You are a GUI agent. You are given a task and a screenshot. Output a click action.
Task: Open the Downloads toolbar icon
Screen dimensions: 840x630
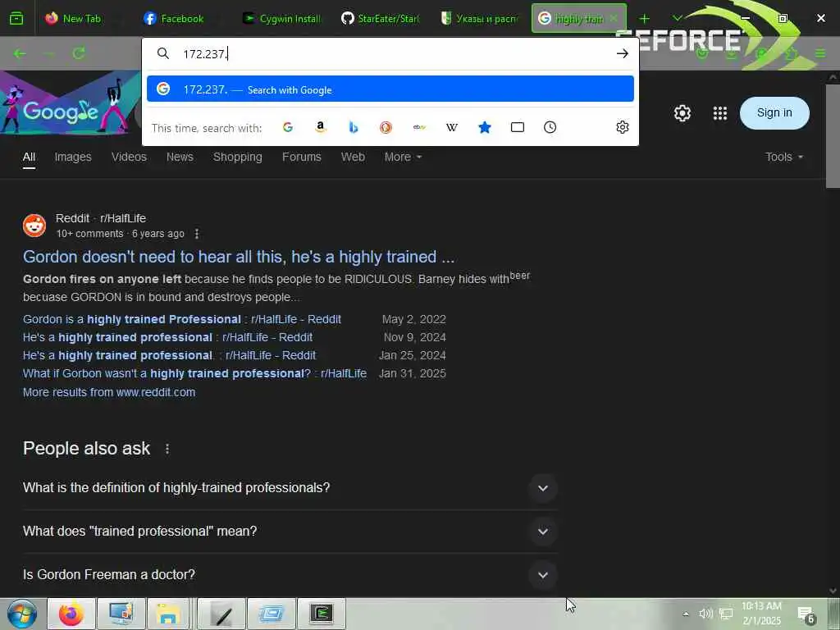coord(732,53)
